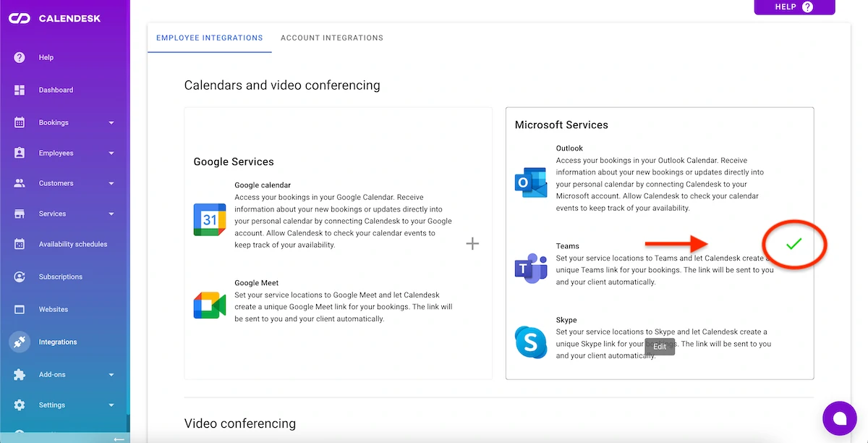Expand the Employees submenu
Screen dimensions: 868x443
[x=111, y=153]
